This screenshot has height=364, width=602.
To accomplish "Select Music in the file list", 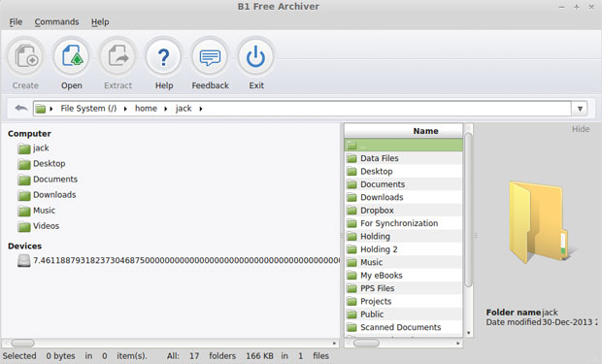I will [x=404, y=262].
